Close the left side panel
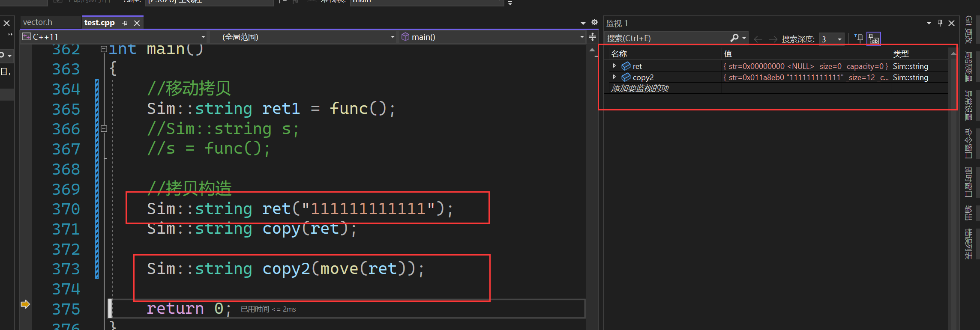Viewport: 980px width, 330px height. [6, 23]
